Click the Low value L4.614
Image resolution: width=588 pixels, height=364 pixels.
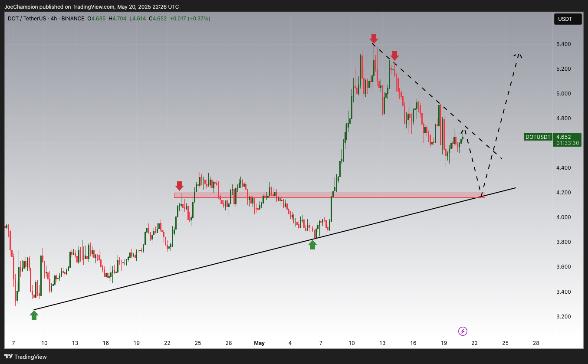[138, 19]
